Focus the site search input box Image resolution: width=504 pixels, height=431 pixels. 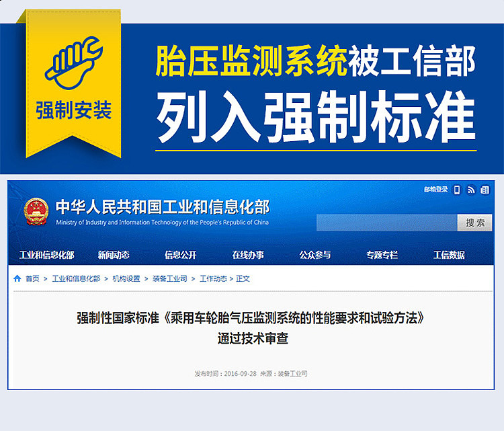click(x=387, y=223)
